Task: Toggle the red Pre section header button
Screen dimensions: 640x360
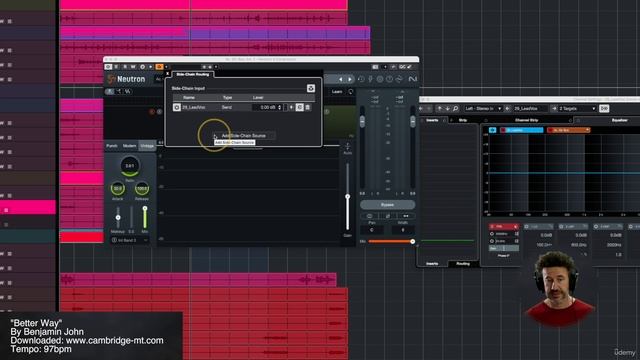Action: click(x=504, y=227)
